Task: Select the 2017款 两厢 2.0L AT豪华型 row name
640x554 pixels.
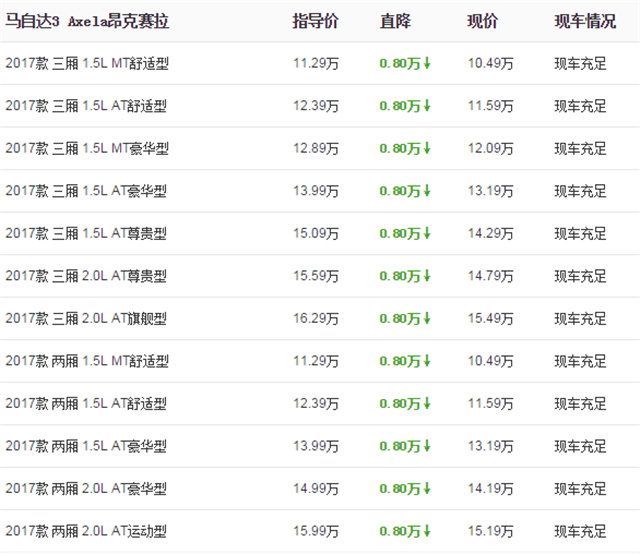Action: click(x=86, y=488)
